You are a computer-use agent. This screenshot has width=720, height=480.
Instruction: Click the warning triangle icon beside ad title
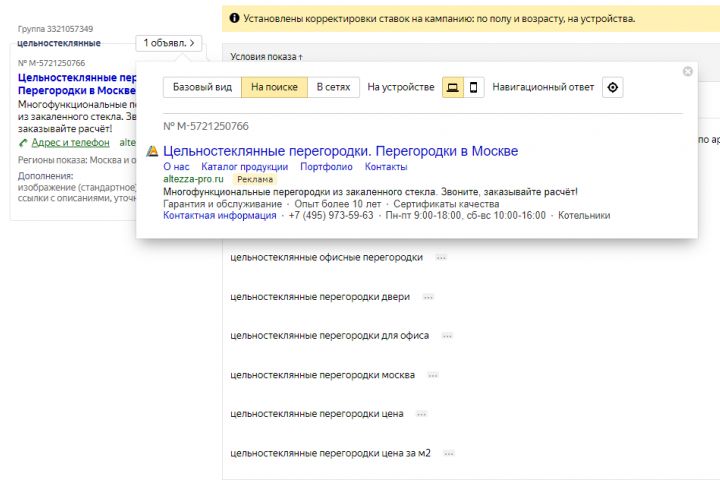[152, 151]
